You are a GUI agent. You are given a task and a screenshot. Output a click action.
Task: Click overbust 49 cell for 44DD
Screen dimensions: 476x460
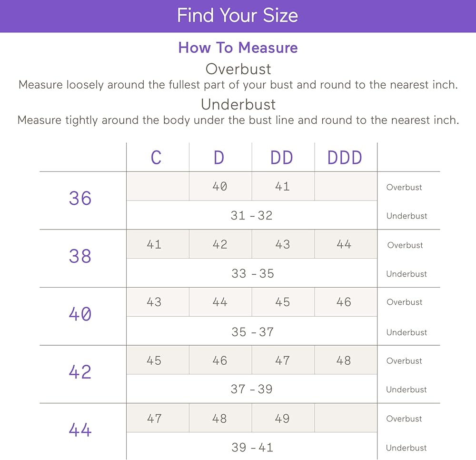(x=282, y=419)
